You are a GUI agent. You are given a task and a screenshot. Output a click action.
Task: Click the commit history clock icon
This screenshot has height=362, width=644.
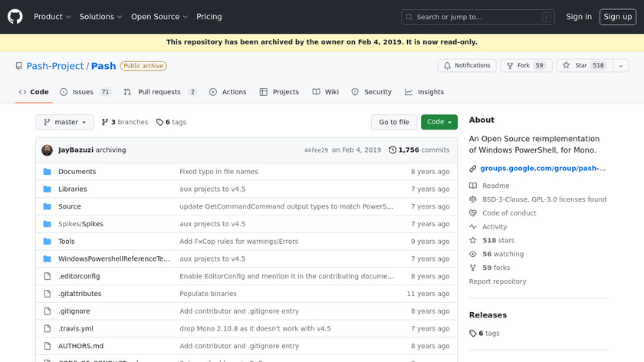(393, 150)
